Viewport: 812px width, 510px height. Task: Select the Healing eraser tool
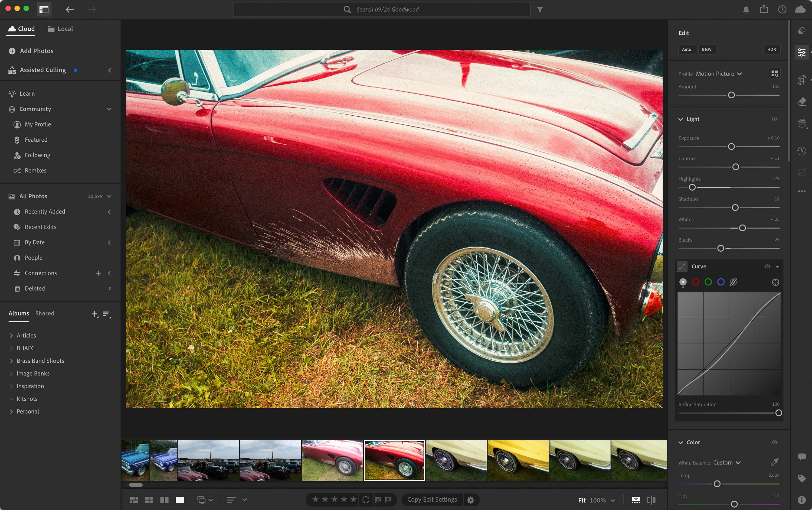pyautogui.click(x=801, y=102)
